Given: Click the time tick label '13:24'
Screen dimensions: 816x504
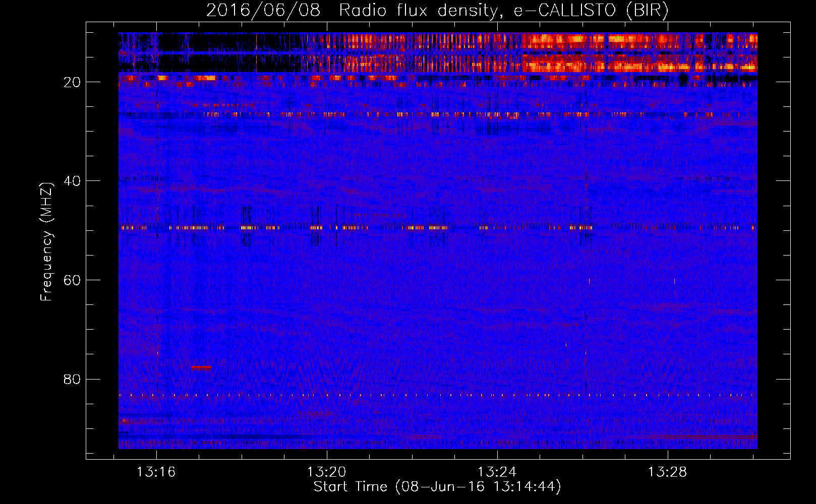Looking at the screenshot, I should (x=497, y=472).
